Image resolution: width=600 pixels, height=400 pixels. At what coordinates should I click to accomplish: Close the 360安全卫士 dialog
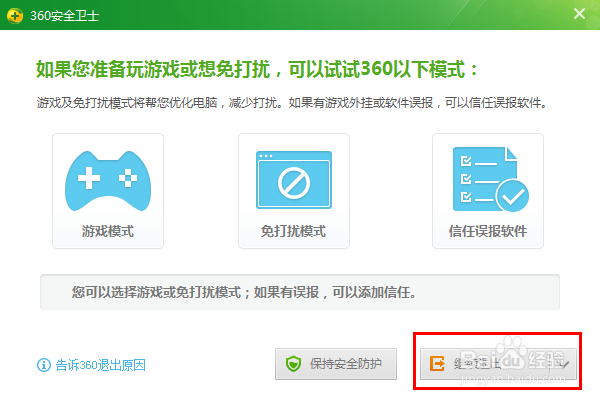tap(579, 14)
